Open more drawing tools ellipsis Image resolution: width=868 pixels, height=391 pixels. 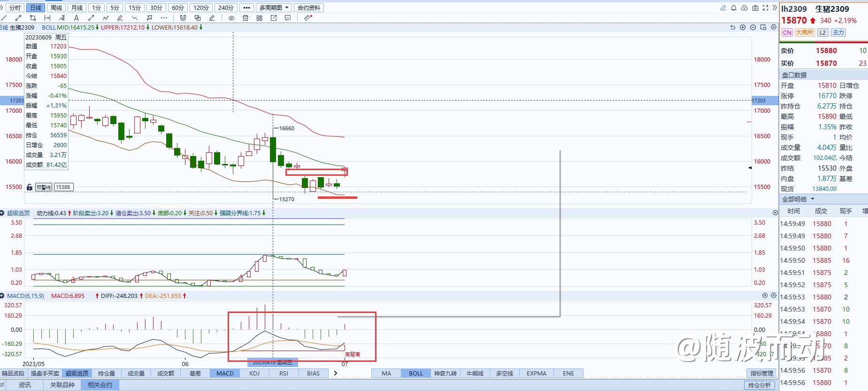coord(164,18)
